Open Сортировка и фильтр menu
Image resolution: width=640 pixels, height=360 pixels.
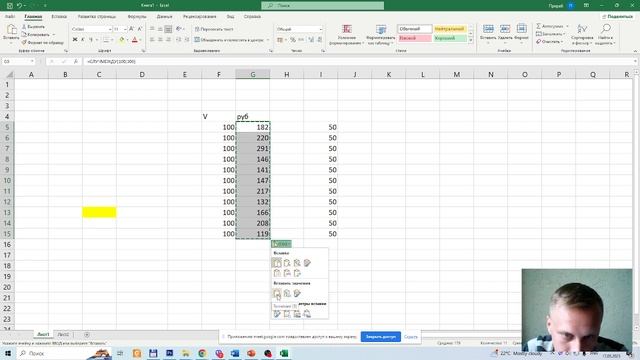tap(582, 34)
